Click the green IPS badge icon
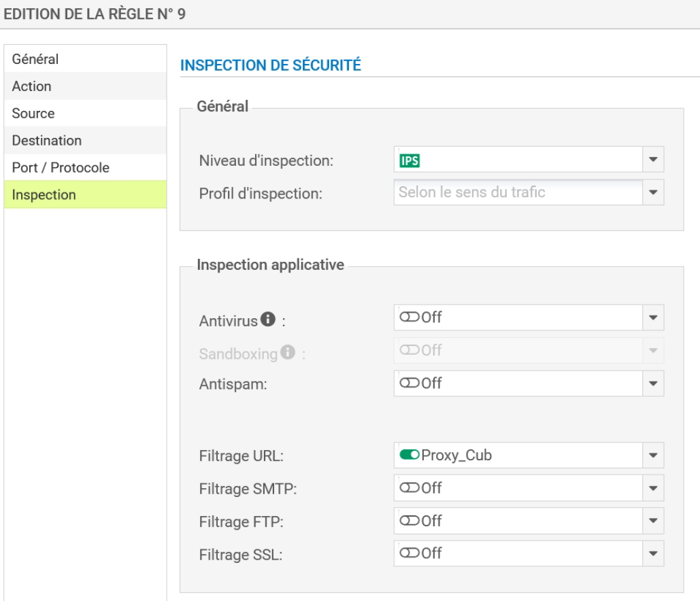 tap(410, 160)
